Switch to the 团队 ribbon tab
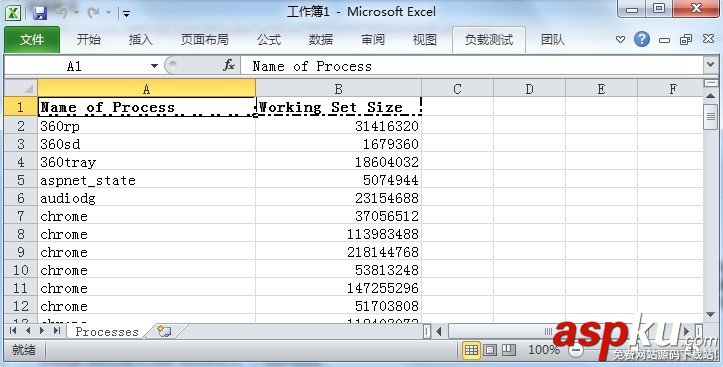The width and height of the screenshot is (723, 367). coord(552,40)
